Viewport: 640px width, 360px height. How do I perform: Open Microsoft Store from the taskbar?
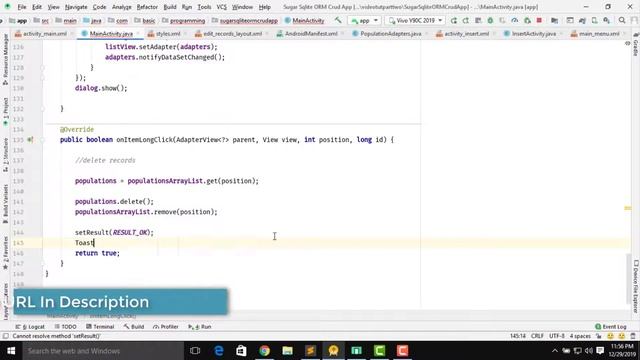pos(241,351)
